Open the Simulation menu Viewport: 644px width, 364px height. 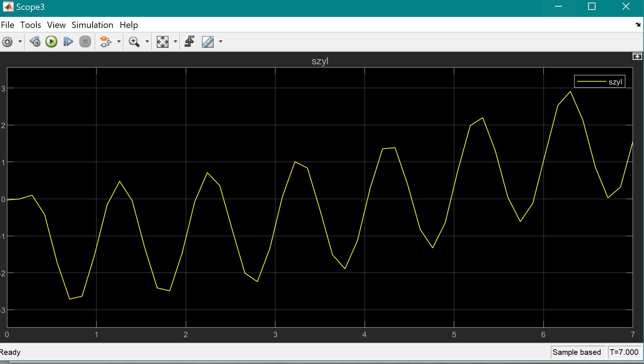pos(92,25)
